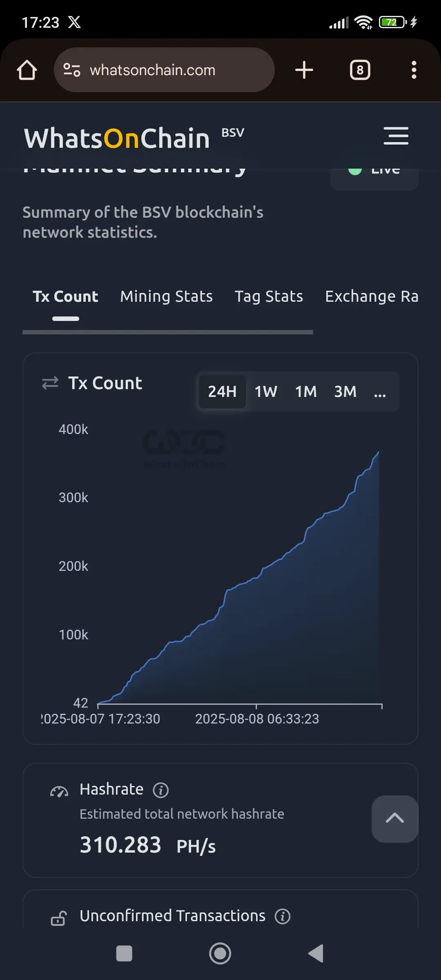Open the browser three-dot menu
441x980 pixels.
[414, 70]
